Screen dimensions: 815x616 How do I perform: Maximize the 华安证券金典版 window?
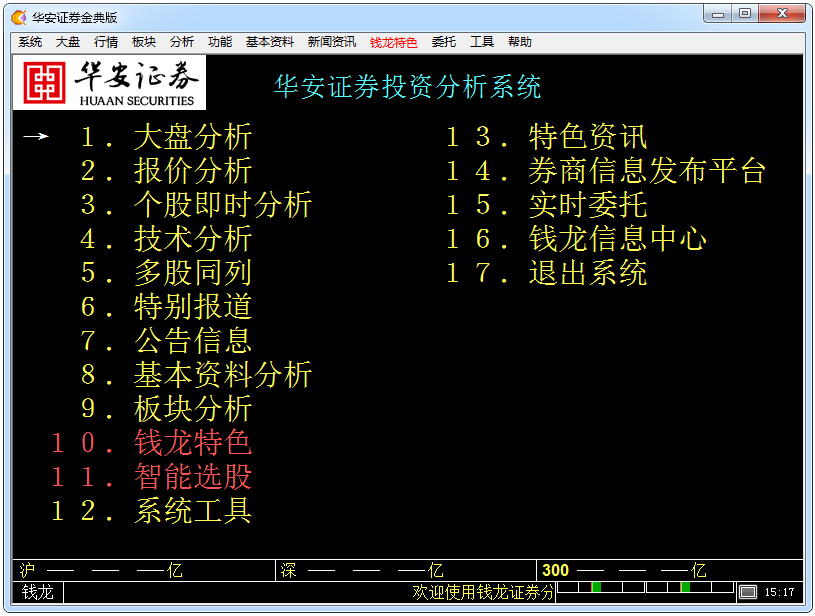pos(745,14)
